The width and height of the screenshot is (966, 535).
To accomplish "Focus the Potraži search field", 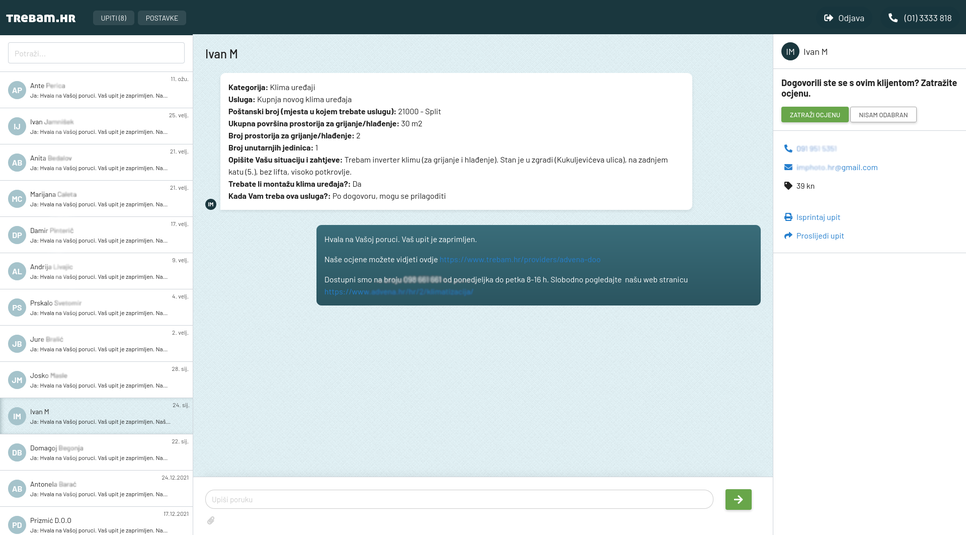I will (96, 53).
